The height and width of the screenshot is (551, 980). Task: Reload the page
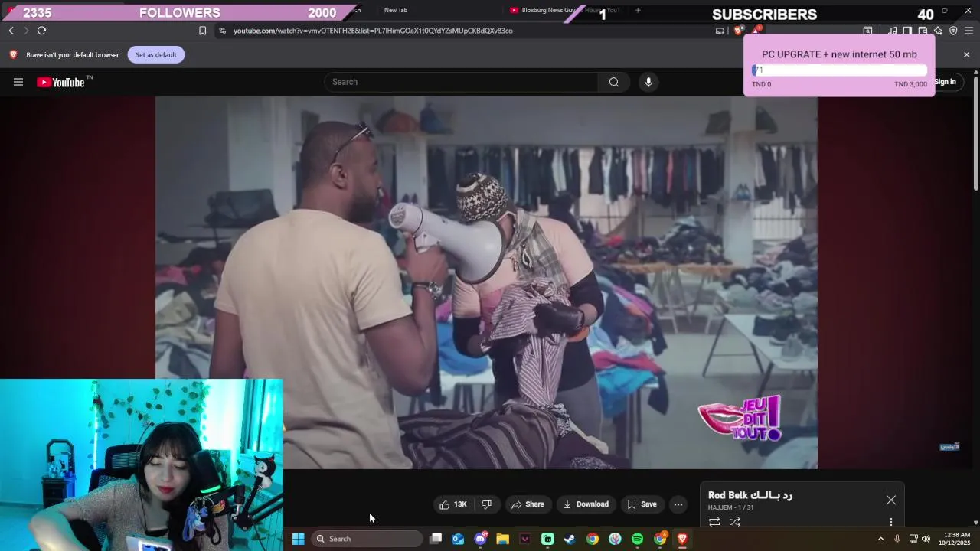click(41, 31)
